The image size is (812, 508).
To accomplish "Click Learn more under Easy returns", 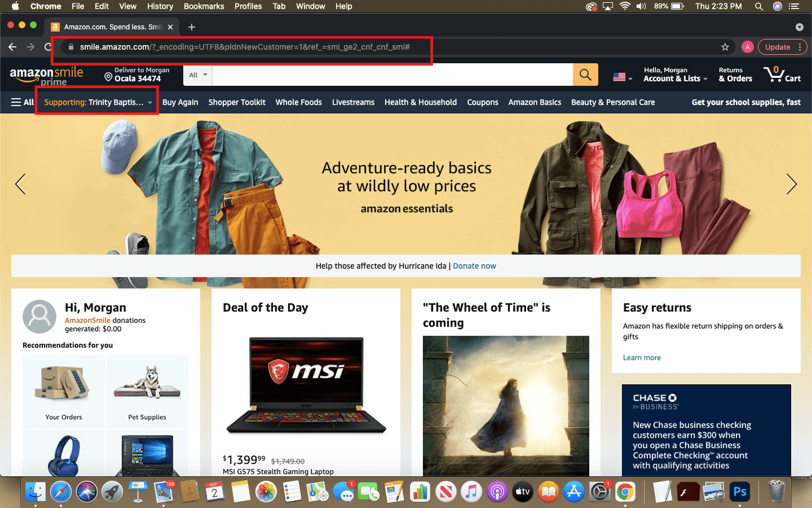I will [x=642, y=358].
